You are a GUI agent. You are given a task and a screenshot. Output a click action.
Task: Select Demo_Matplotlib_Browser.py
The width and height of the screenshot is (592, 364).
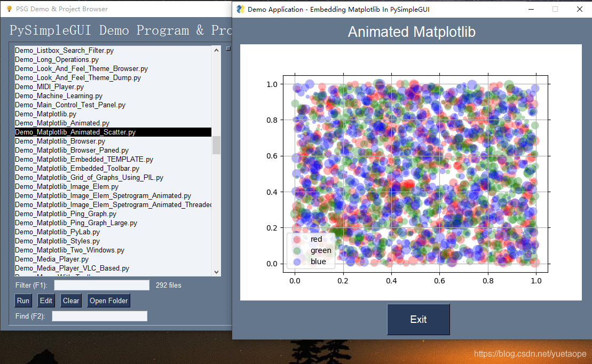(113, 141)
